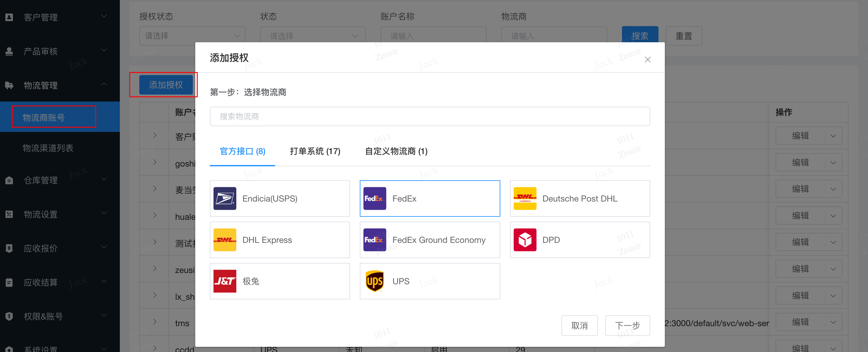Switch to the 打单系统 (17) tab
This screenshot has height=352, width=868.
[315, 152]
